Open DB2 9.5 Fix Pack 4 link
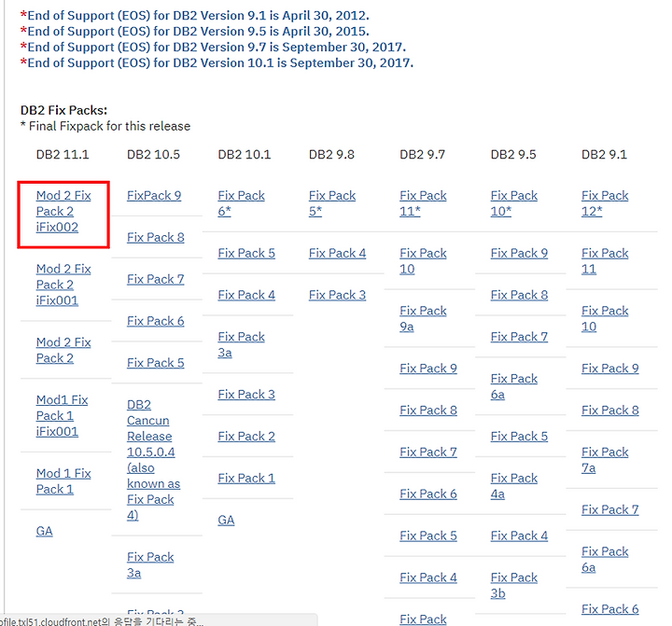The width and height of the screenshot is (672, 626). click(519, 536)
